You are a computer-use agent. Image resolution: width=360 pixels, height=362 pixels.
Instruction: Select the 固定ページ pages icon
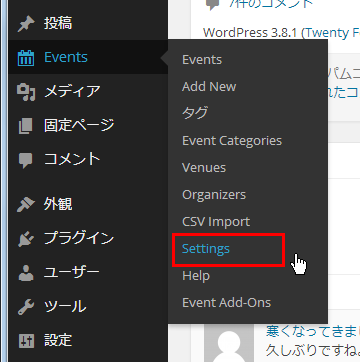[25, 126]
